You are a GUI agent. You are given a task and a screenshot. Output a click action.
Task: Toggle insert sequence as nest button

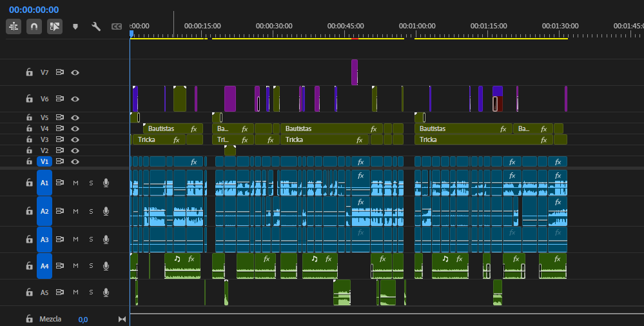coord(14,26)
